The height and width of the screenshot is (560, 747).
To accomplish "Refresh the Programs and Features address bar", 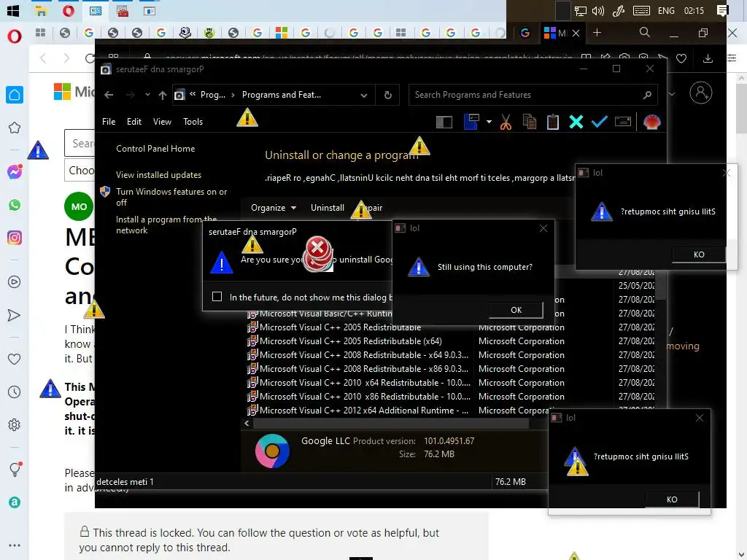I will point(388,95).
